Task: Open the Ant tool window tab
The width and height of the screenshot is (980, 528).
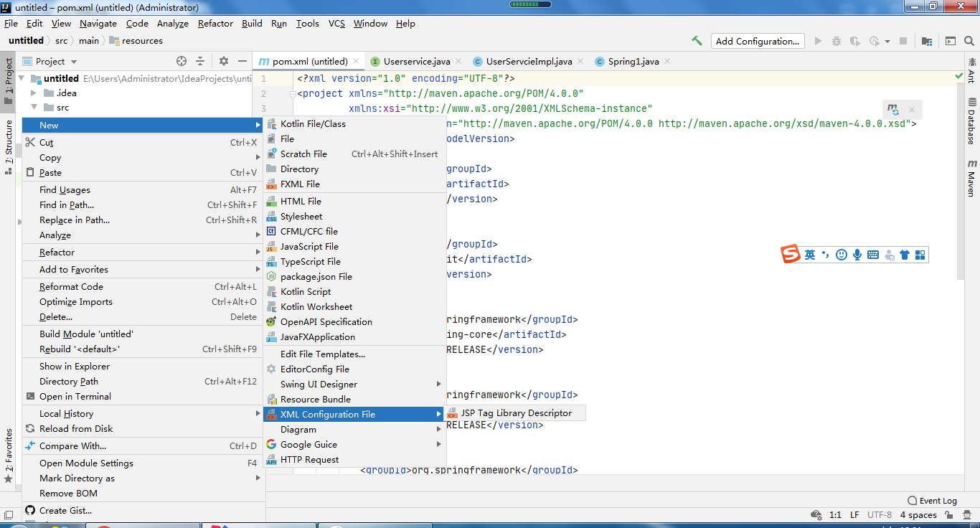Action: 972,72
